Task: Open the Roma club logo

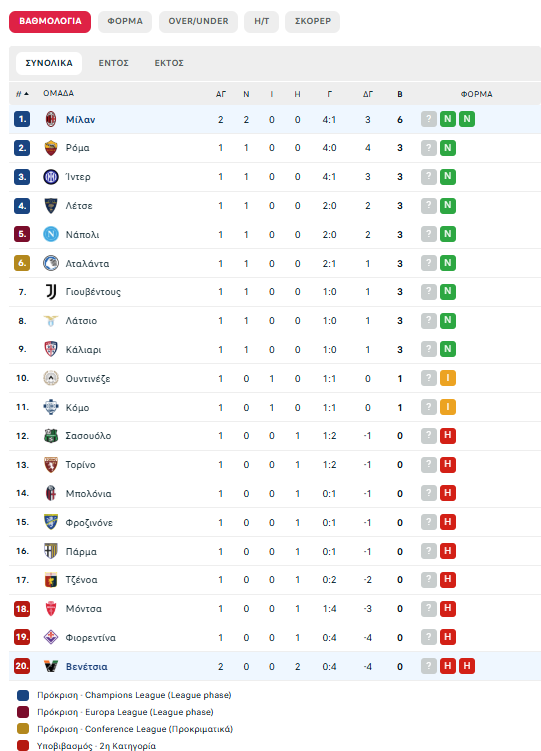Action: pyautogui.click(x=51, y=148)
